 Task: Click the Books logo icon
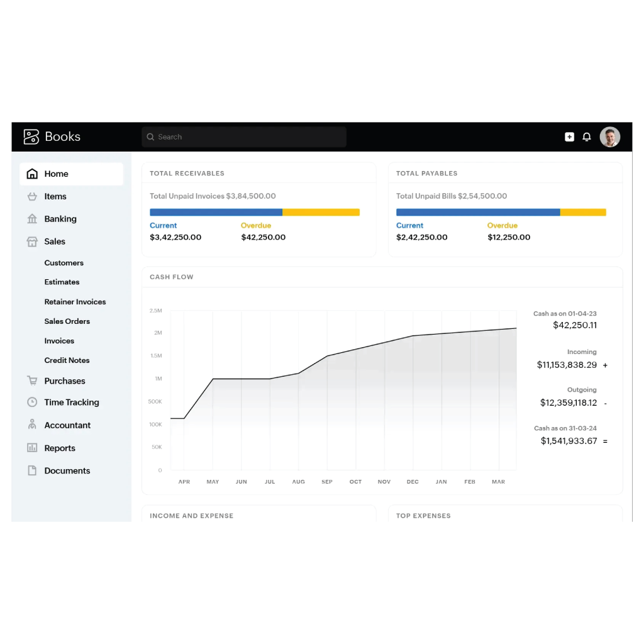[x=31, y=136]
